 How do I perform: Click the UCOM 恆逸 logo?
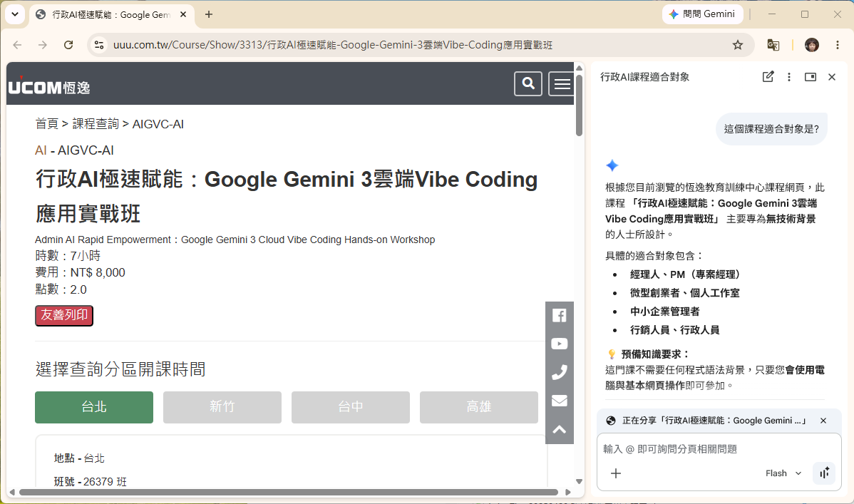[x=49, y=87]
